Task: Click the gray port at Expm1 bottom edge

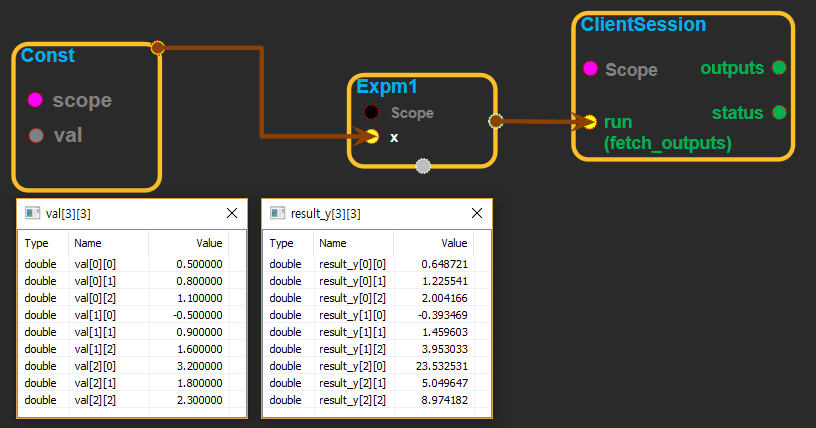Action: tap(422, 165)
